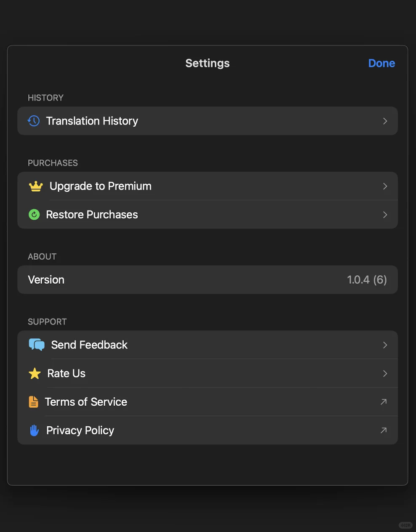Click the yellow Rate Us star icon
This screenshot has width=416, height=532.
35,373
